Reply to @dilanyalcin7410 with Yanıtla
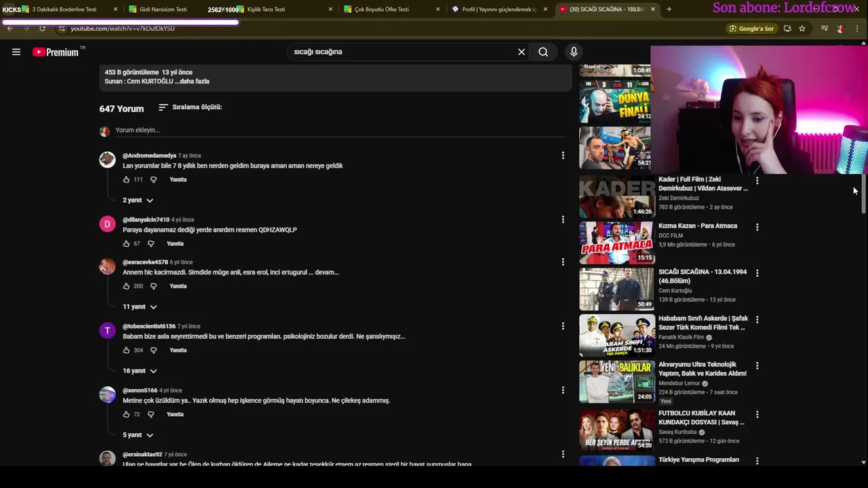The width and height of the screenshot is (868, 488). (x=175, y=244)
